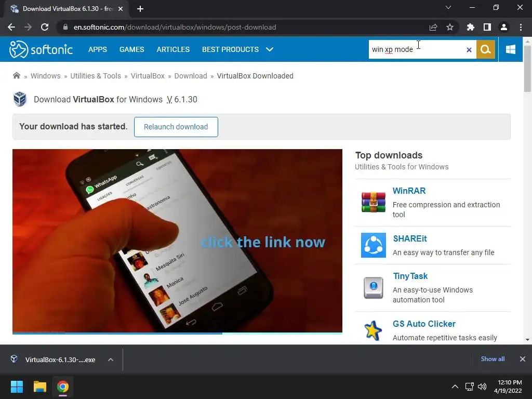Open the GS Auto Clicker link
The width and height of the screenshot is (532, 399).
pos(424,324)
